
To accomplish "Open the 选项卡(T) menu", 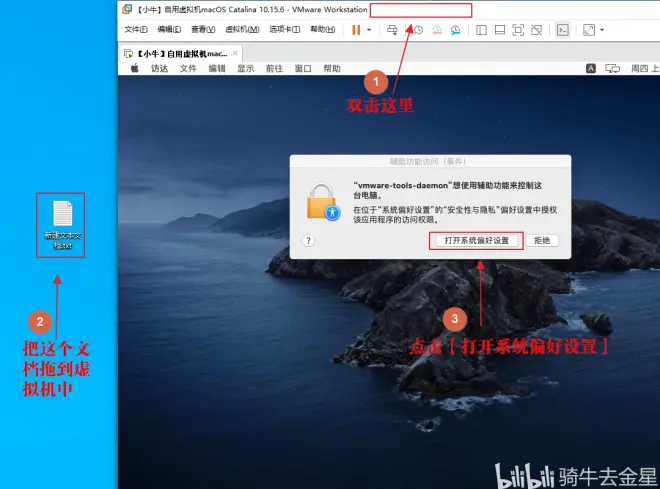I will [285, 29].
